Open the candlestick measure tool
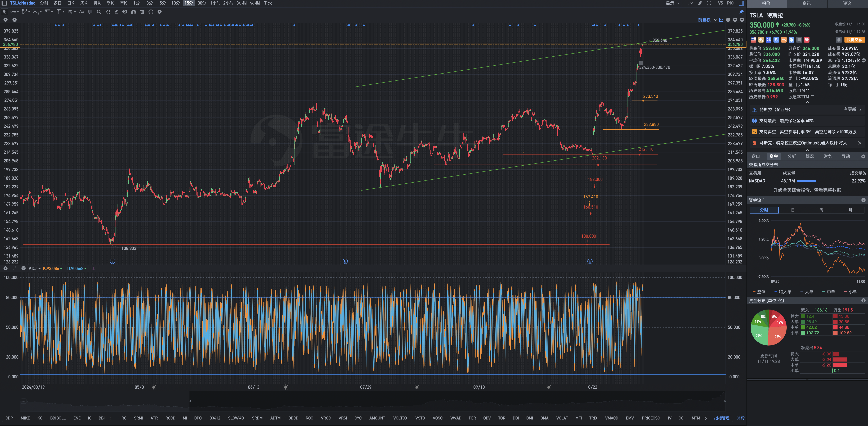Image resolution: width=868 pixels, height=426 pixels. click(x=108, y=12)
